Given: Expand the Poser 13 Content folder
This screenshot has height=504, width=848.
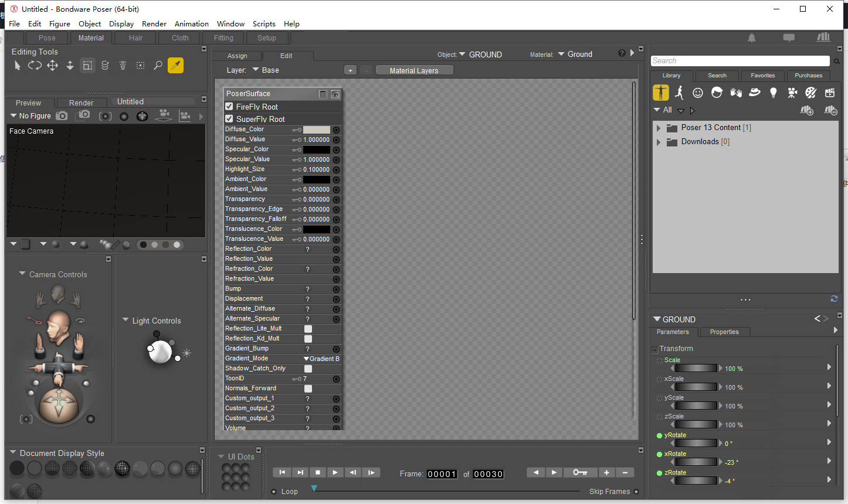Looking at the screenshot, I should click(x=659, y=128).
